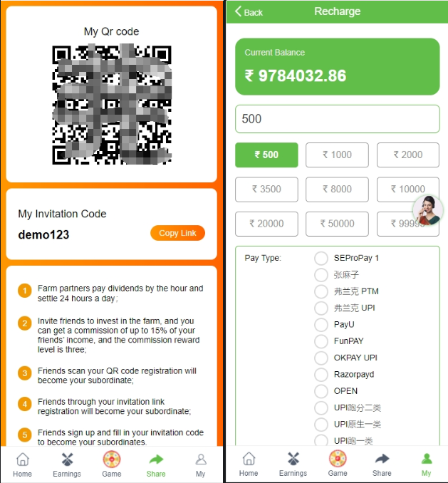
Task: Select the ₹ 50000 amount button
Action: [337, 224]
